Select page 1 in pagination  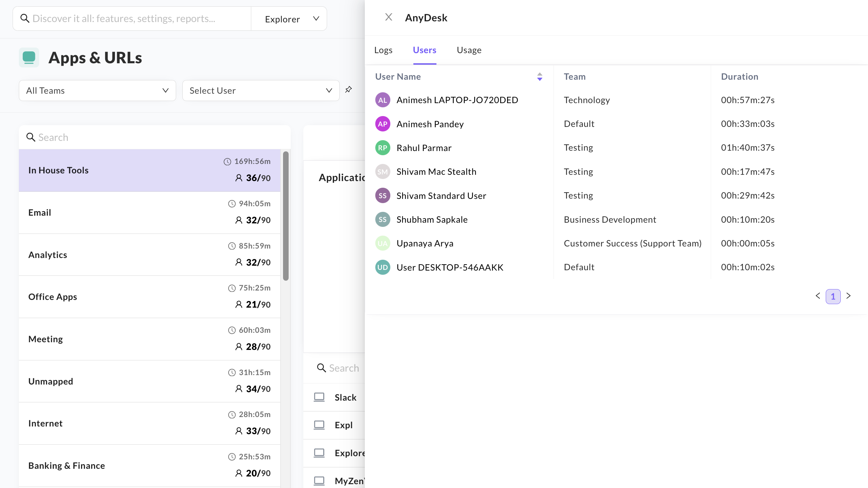point(833,296)
